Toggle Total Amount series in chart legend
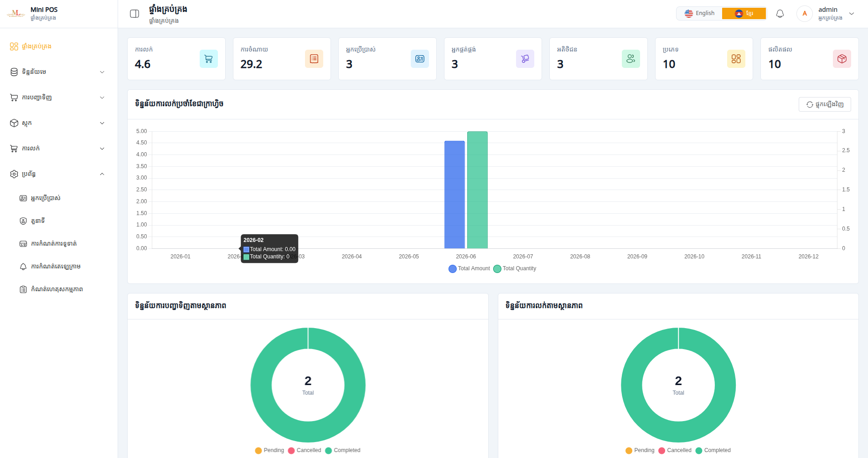868x458 pixels. coord(470,268)
